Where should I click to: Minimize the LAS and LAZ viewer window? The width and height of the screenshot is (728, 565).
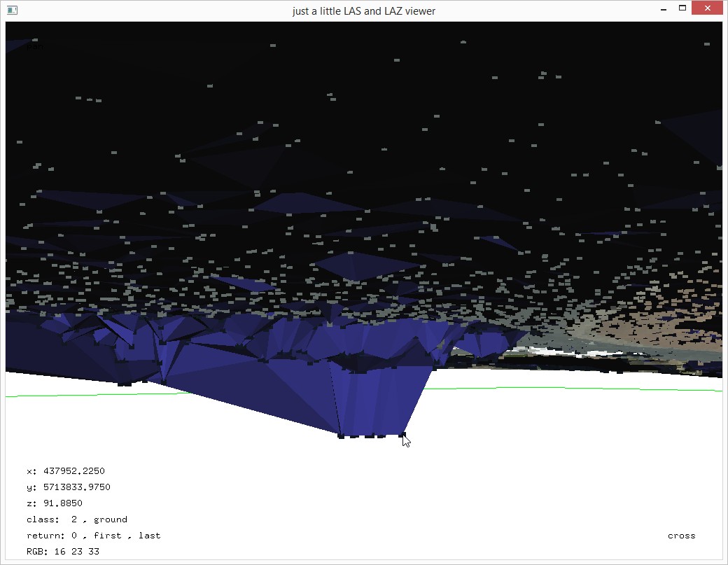coord(662,10)
